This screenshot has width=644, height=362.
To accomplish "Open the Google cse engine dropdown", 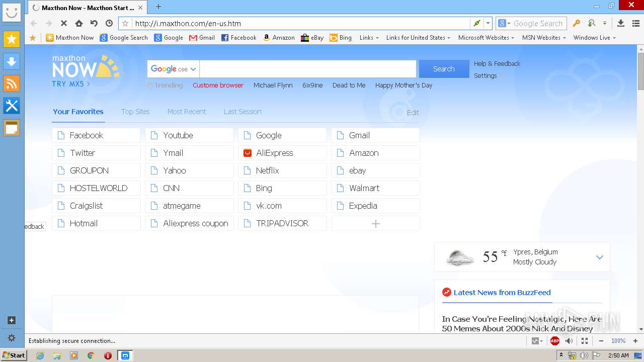I will click(173, 69).
